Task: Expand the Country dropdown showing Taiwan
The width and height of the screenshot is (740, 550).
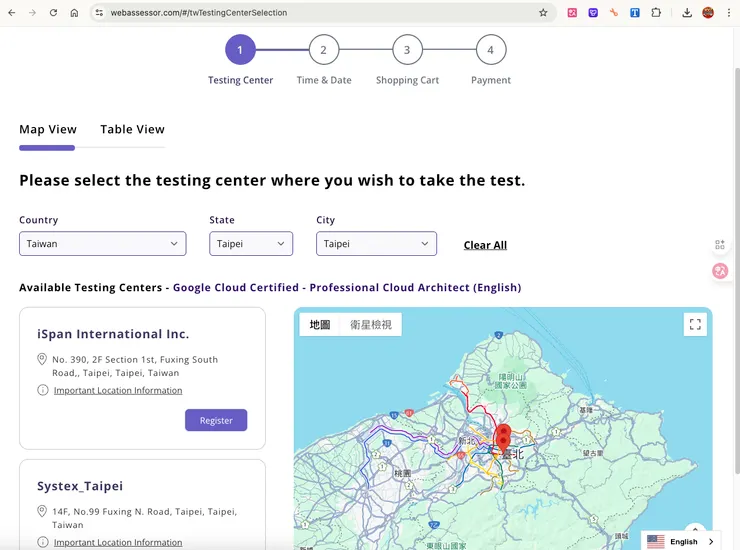Action: coord(102,244)
